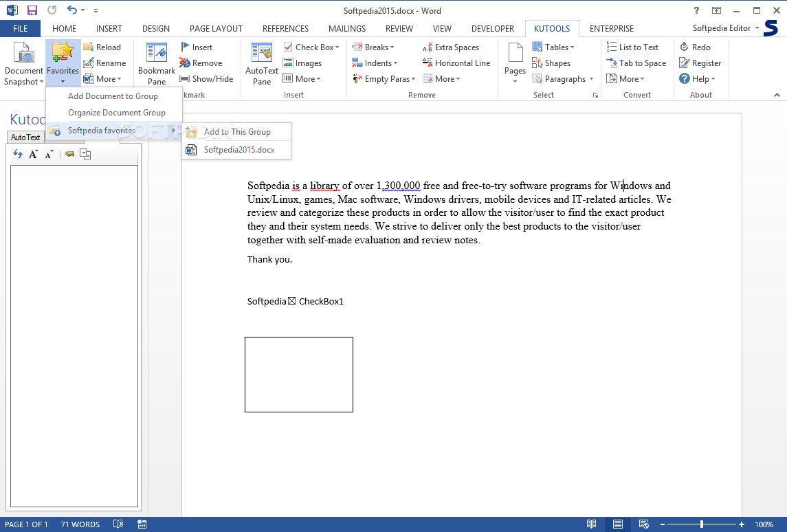Image resolution: width=787 pixels, height=532 pixels.
Task: Click the Web Layout view icon
Action: (644, 524)
